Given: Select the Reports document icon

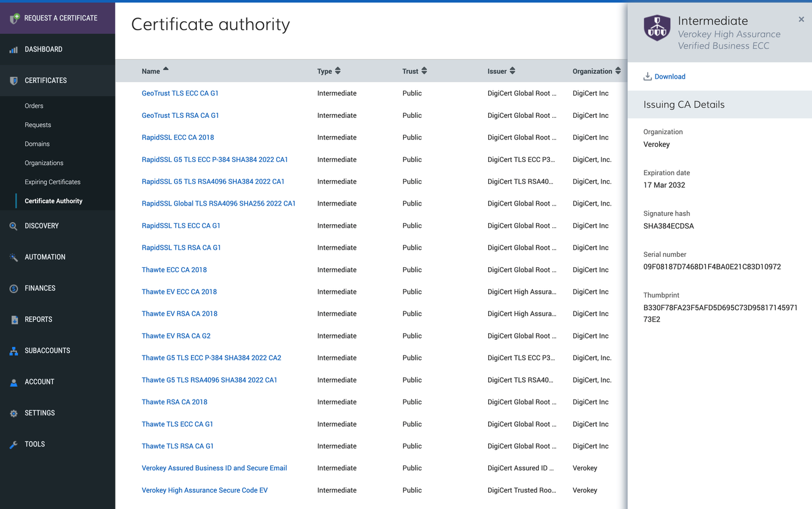Looking at the screenshot, I should click(13, 319).
